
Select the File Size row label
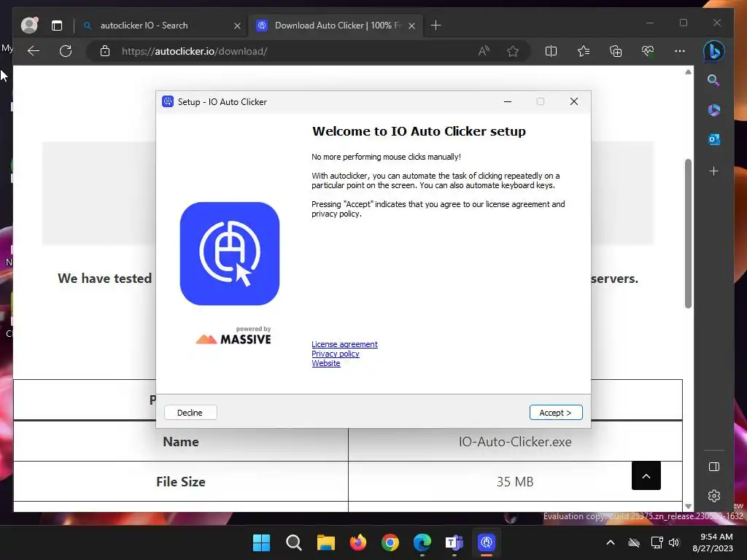point(181,481)
